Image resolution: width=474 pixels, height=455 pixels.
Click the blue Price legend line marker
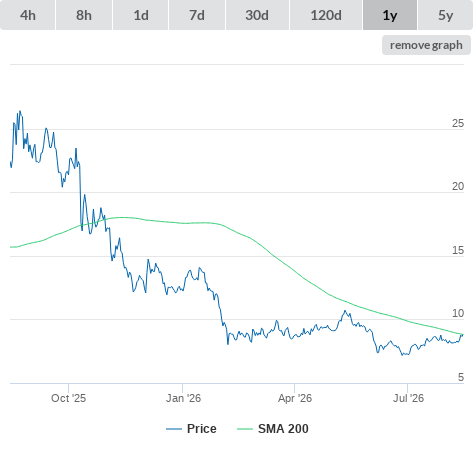click(174, 429)
